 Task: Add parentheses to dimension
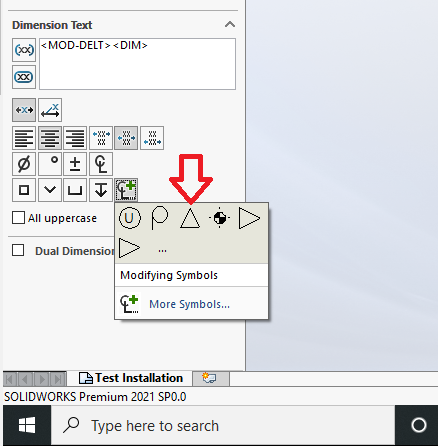(x=24, y=50)
